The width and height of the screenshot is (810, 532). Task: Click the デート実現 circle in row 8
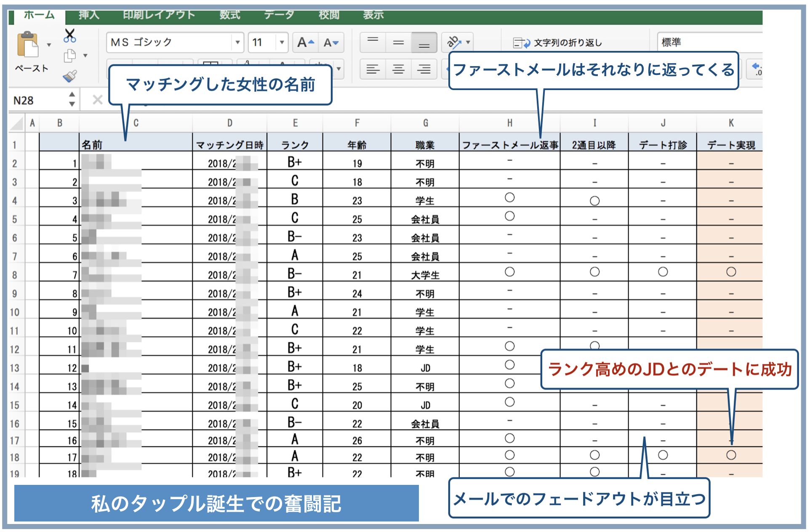[731, 272]
